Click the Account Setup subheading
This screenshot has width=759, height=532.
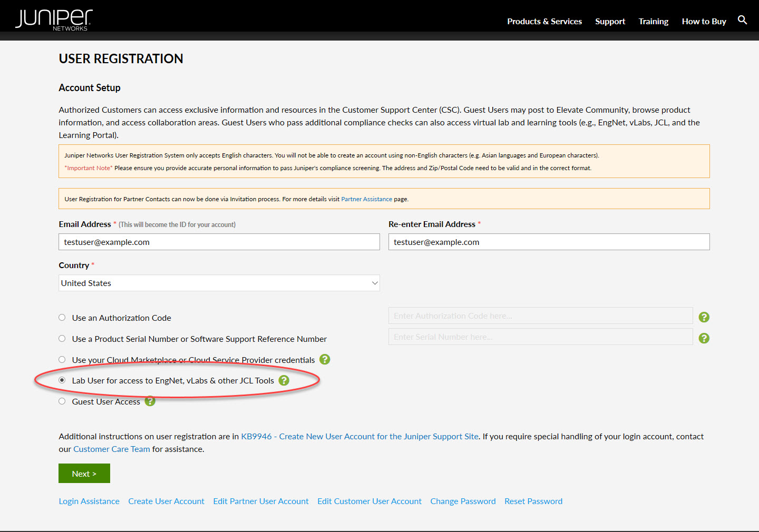click(90, 87)
